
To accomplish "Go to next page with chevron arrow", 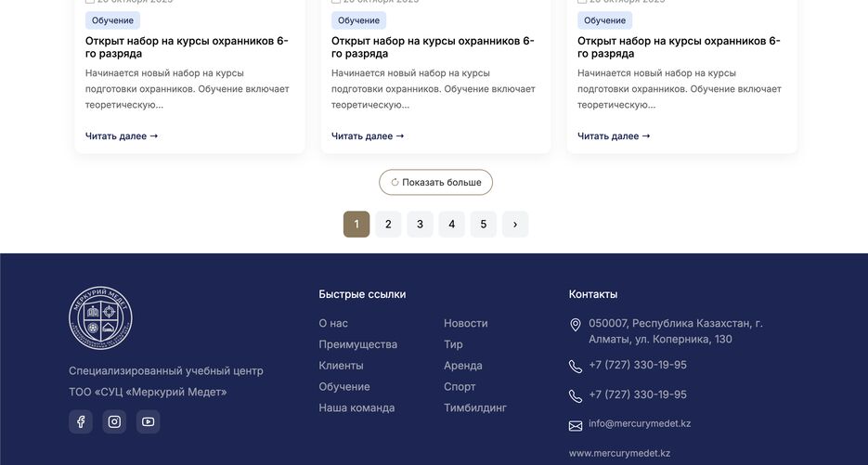I will (x=515, y=225).
